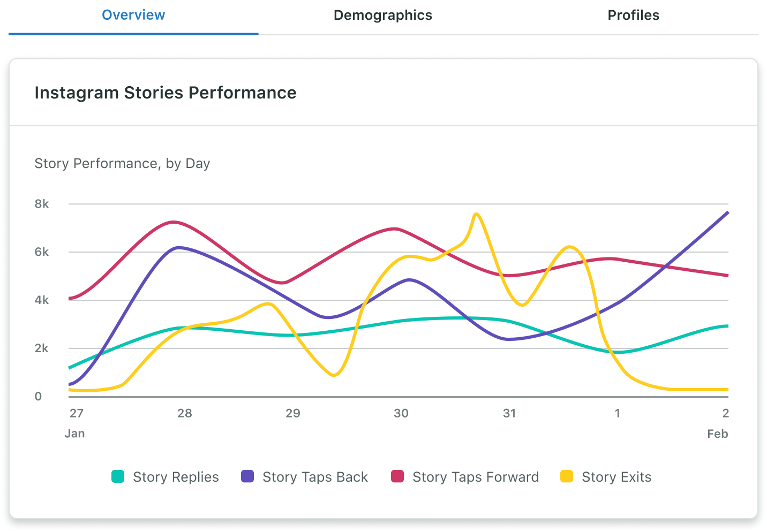The height and width of the screenshot is (532, 767).
Task: Click the red Story Taps Forward swatch
Action: pos(397,476)
